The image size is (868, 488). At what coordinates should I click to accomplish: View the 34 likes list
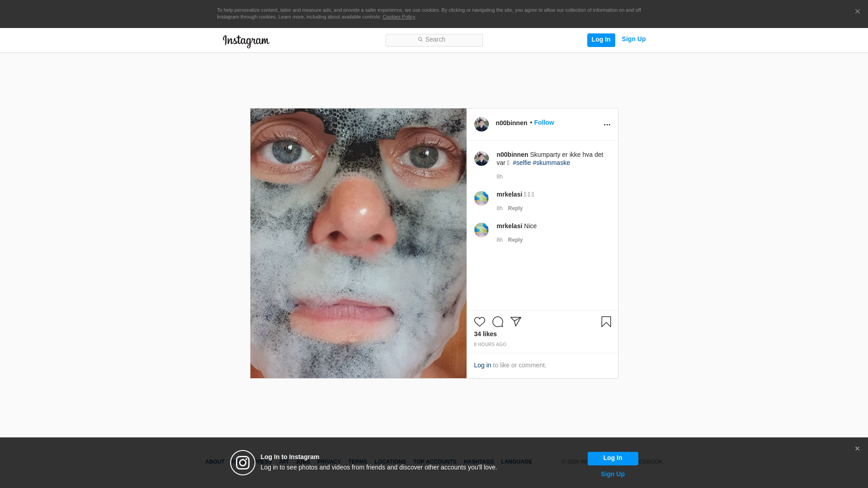coord(485,334)
